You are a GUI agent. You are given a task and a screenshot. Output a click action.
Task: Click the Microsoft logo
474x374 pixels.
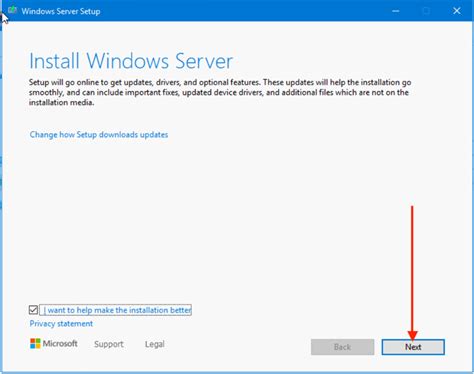click(x=54, y=343)
